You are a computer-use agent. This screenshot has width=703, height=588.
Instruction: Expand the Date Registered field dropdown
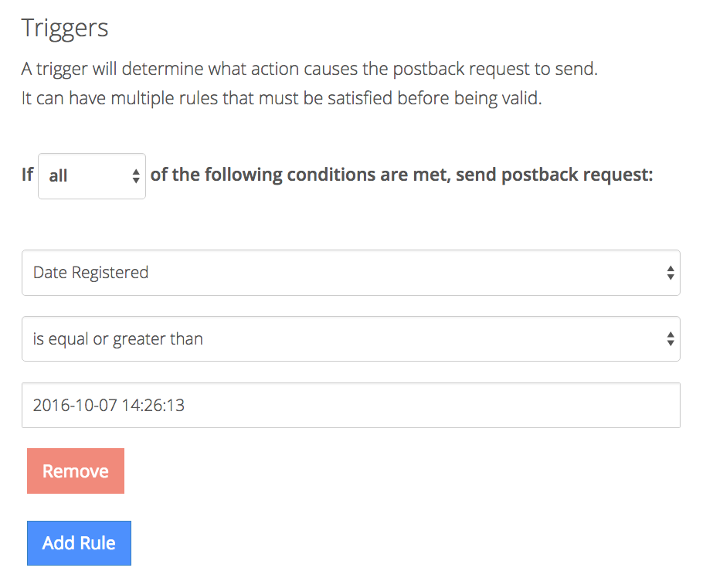coord(351,273)
